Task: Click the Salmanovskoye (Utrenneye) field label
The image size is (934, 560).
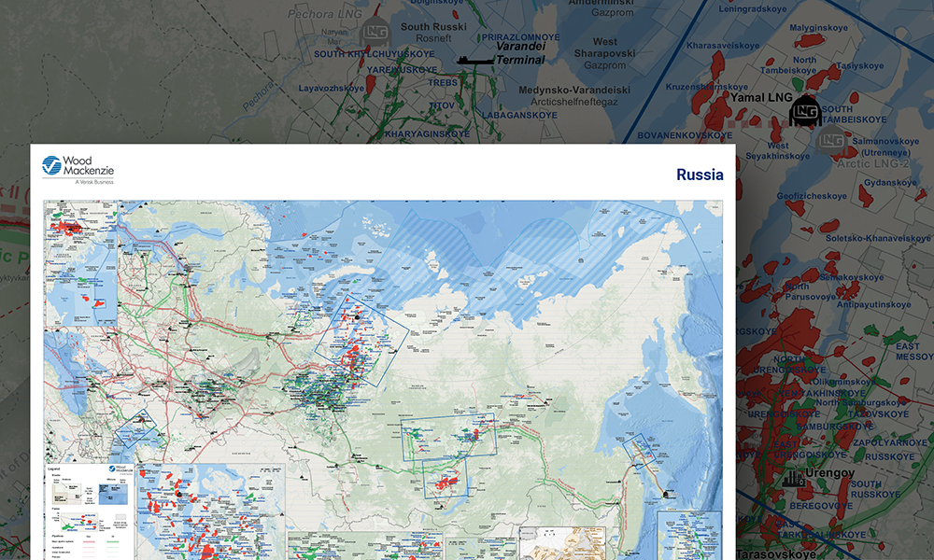Action: [885, 146]
